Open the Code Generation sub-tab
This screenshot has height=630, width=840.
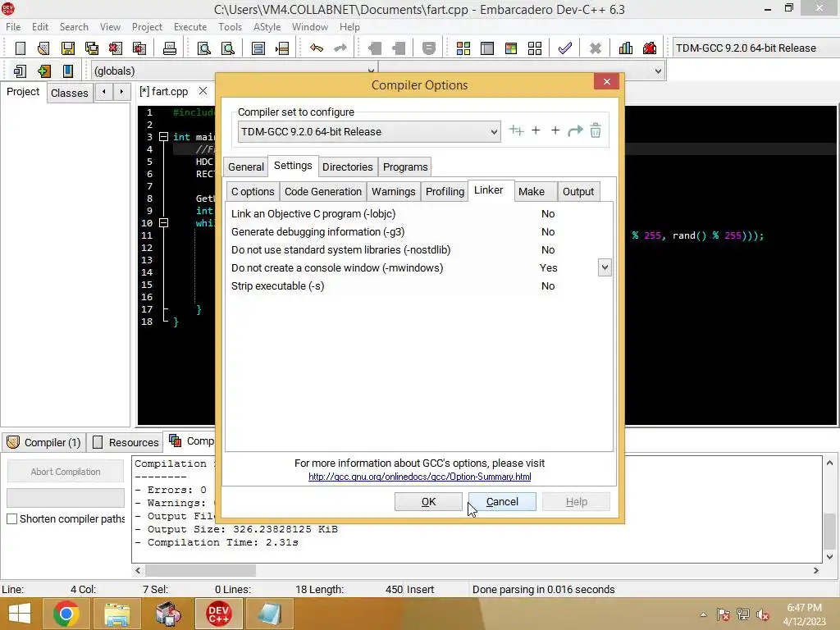[323, 192]
